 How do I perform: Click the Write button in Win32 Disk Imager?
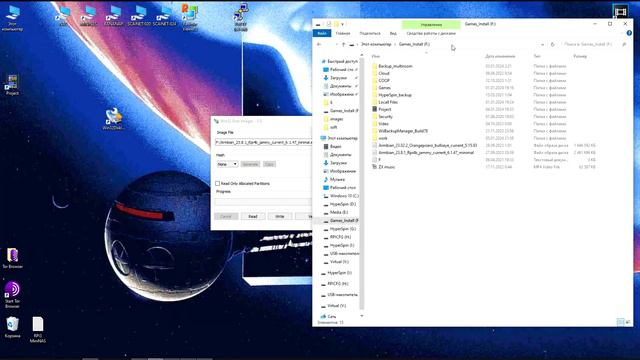tap(280, 216)
